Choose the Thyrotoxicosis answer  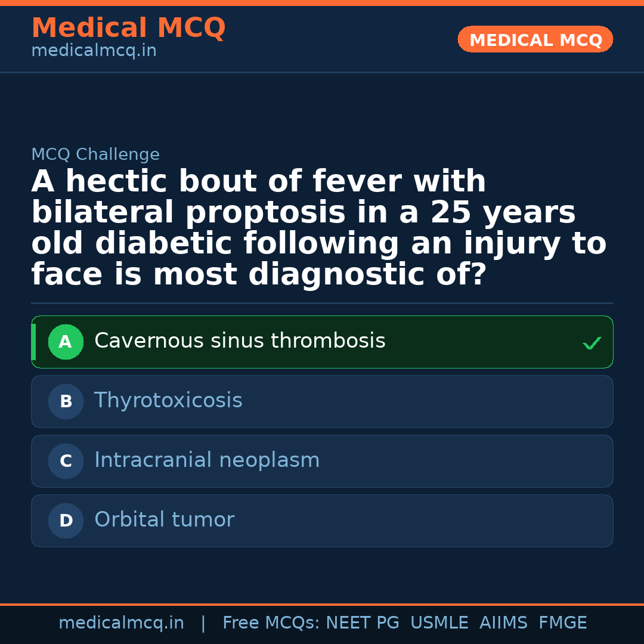[168, 401]
